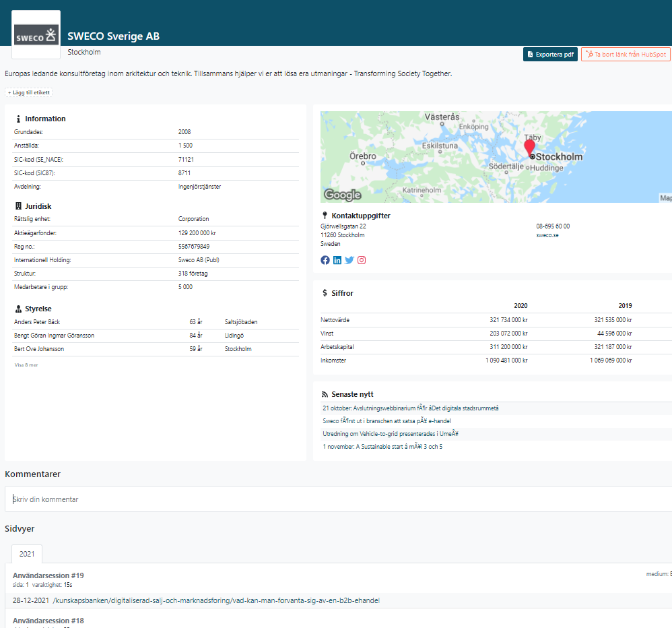672x628 pixels.
Task: Expand board list with Visa 8 mer
Action: tap(26, 365)
